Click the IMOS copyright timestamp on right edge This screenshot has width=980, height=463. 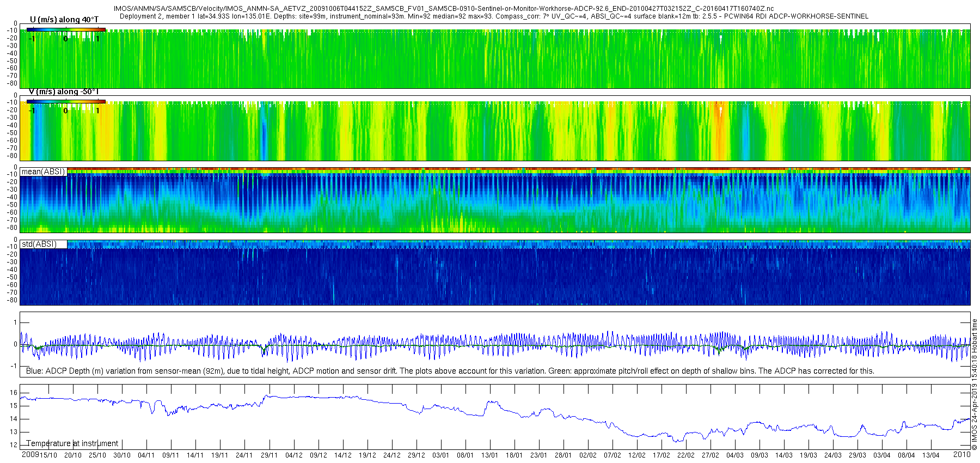click(x=975, y=384)
